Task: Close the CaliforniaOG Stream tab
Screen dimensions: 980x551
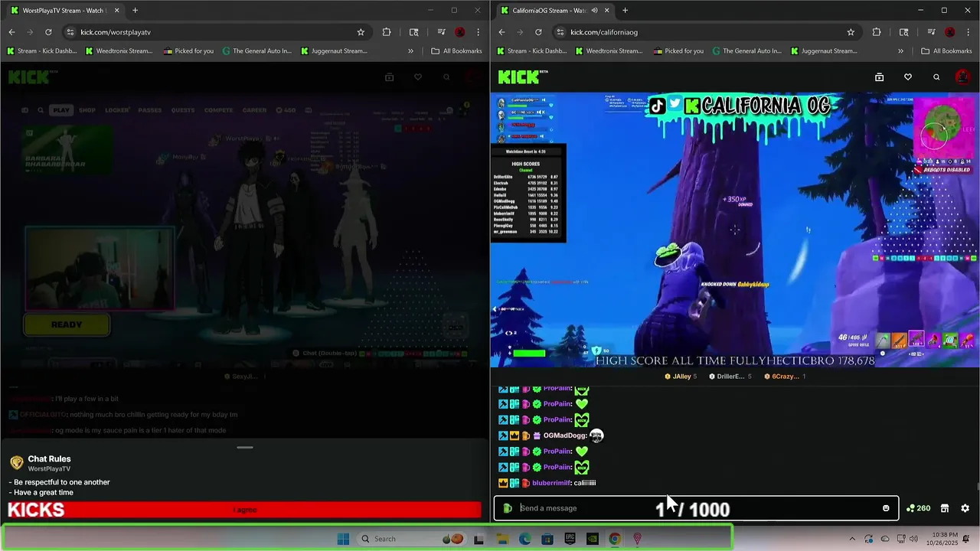Action: click(606, 11)
